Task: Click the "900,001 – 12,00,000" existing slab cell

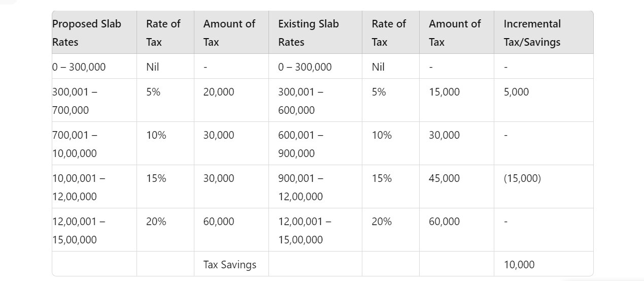Action: click(300, 187)
